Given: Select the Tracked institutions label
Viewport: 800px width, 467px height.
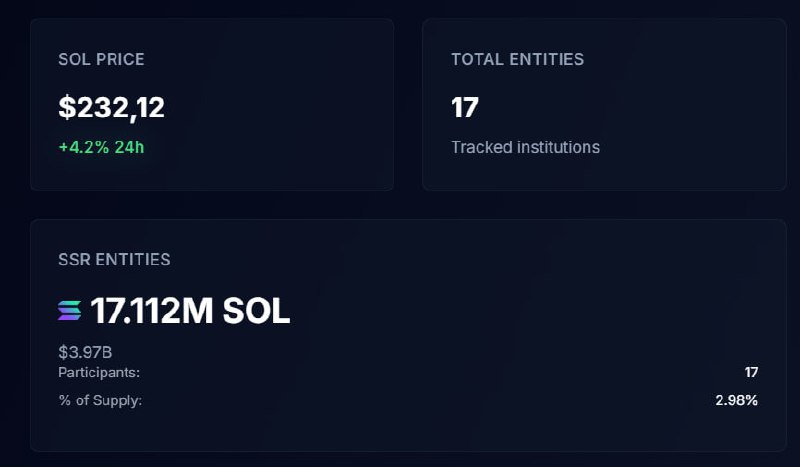Looking at the screenshot, I should click(x=526, y=147).
